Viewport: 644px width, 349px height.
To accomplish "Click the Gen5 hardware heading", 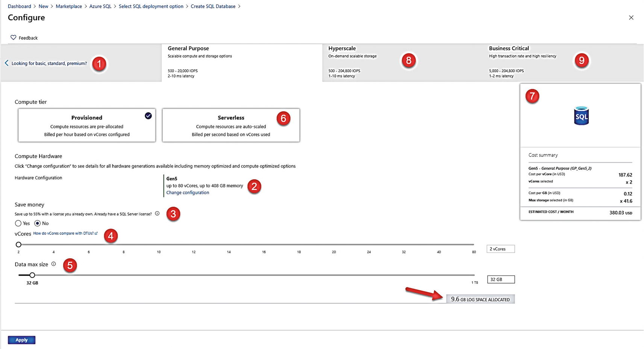I will (x=172, y=179).
